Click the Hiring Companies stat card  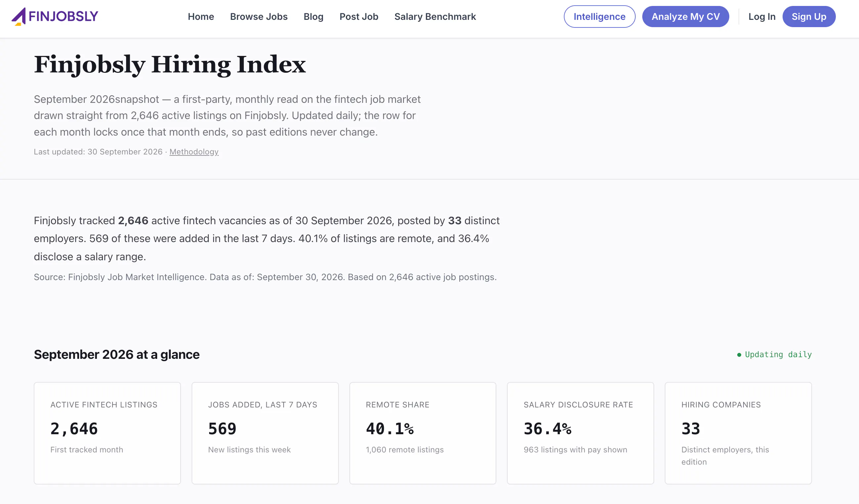point(738,433)
